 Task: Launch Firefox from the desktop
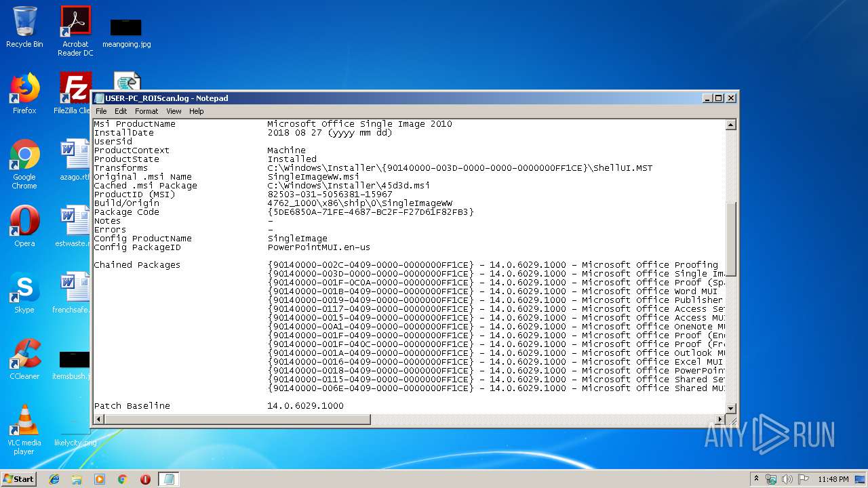coord(24,94)
